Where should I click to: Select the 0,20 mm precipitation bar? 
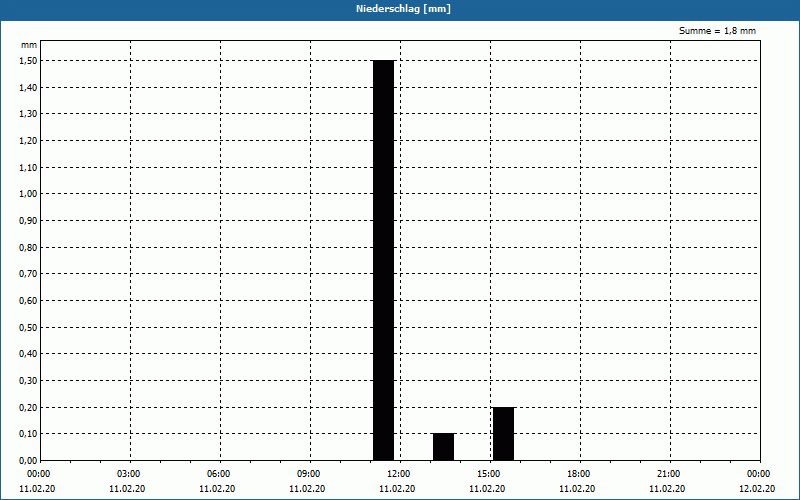(504, 434)
